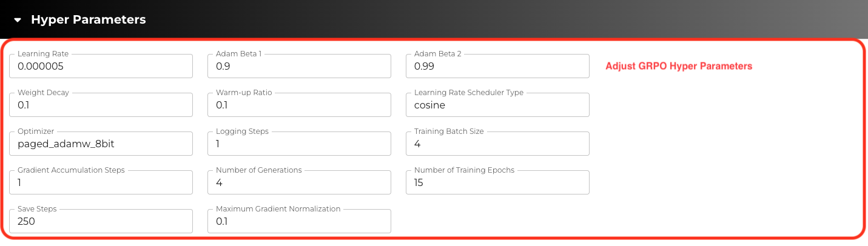Focus the Gradient Accumulation Steps field
Viewport: 868px width, 246px height.
coord(101,183)
